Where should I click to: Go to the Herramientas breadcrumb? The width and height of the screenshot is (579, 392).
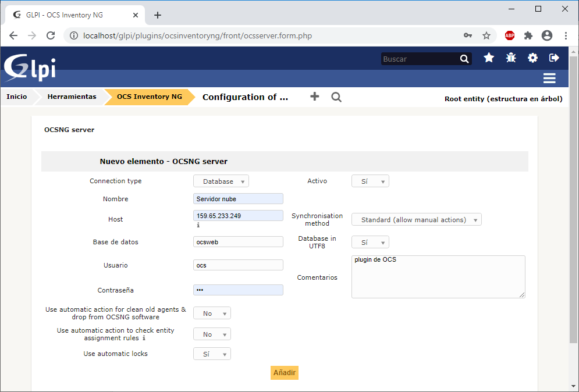point(72,97)
